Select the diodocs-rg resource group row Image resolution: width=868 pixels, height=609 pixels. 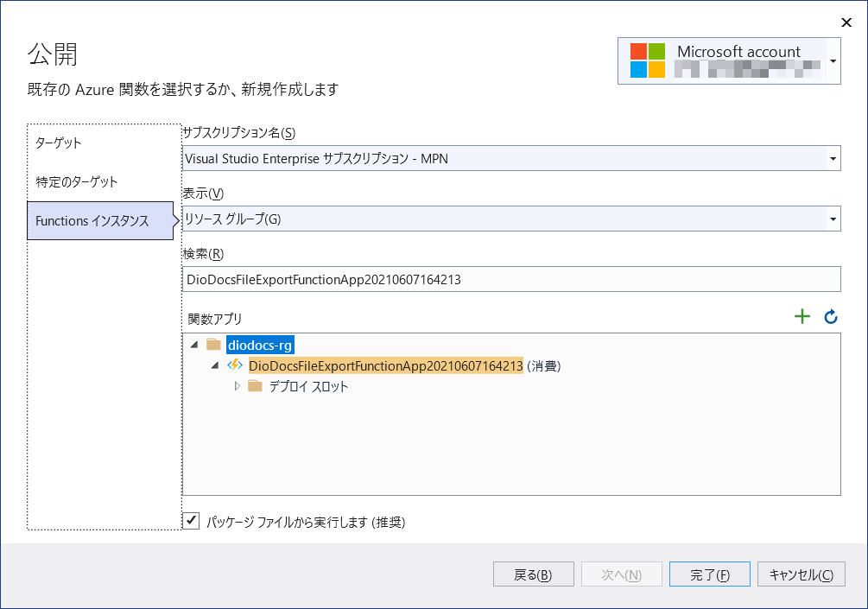[260, 346]
